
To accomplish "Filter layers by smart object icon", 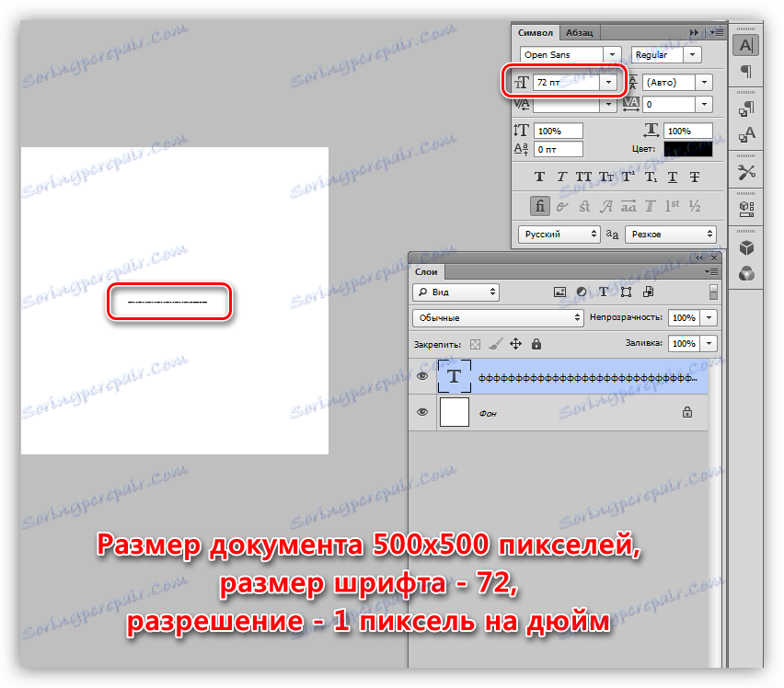I will pos(649,292).
